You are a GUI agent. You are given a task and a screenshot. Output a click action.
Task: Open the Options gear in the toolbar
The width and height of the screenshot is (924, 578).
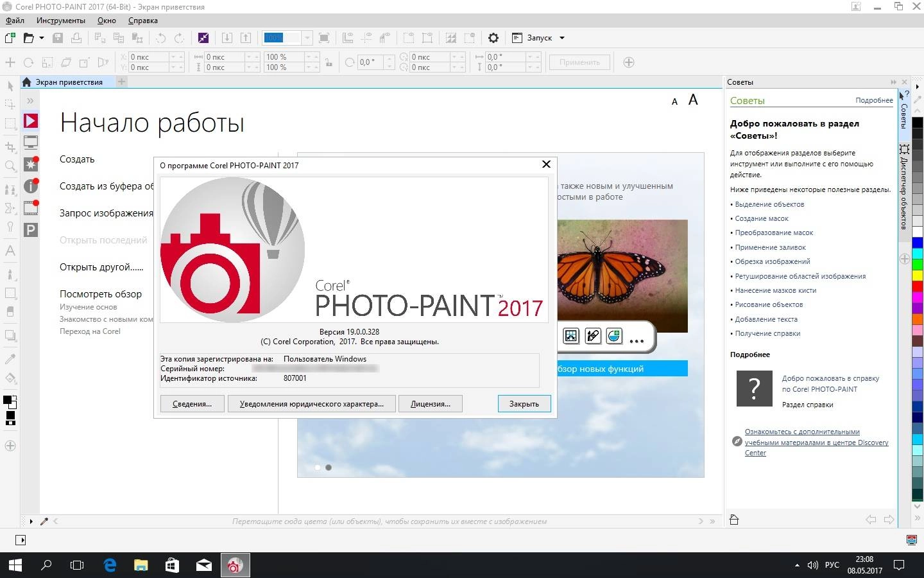pos(493,38)
